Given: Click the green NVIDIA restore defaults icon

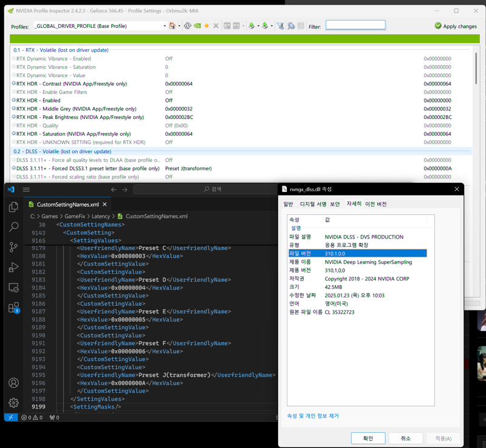Looking at the screenshot, I should point(197,26).
